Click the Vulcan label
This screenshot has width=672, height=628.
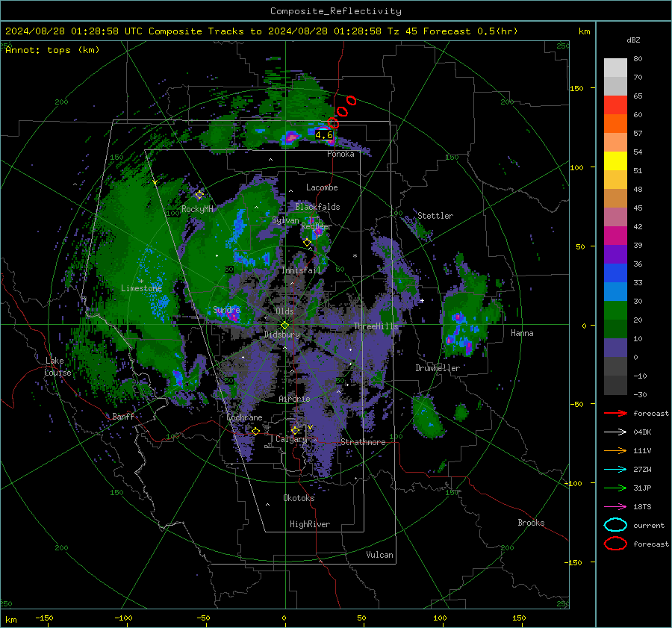point(379,555)
